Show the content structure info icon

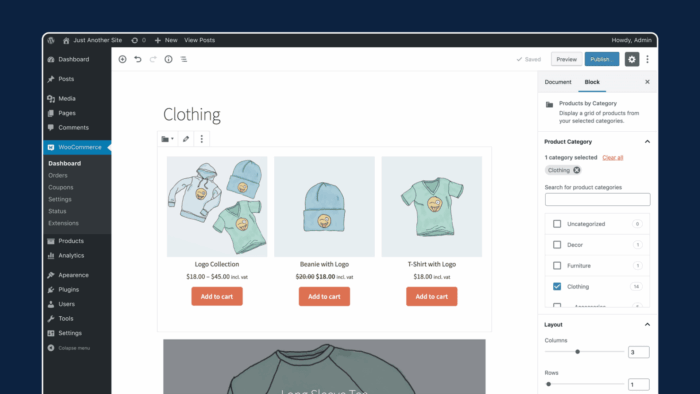(x=168, y=59)
